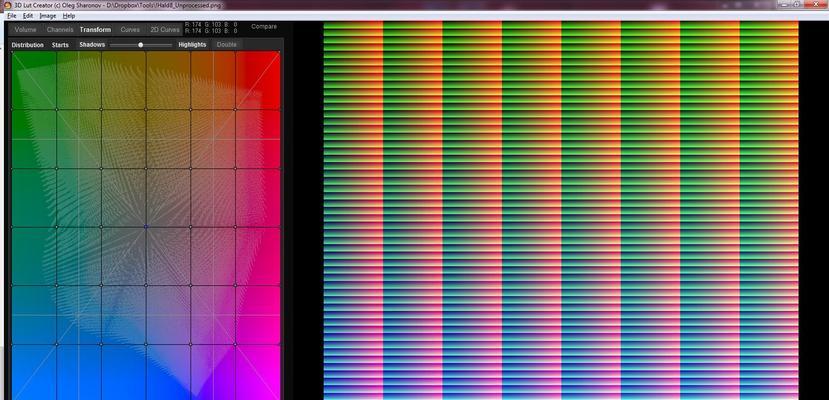Toggle the Starts option
This screenshot has width=829, height=400.
(x=60, y=45)
